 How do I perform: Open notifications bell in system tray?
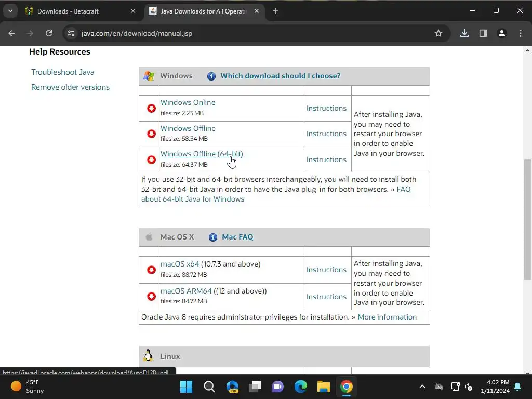(x=518, y=387)
